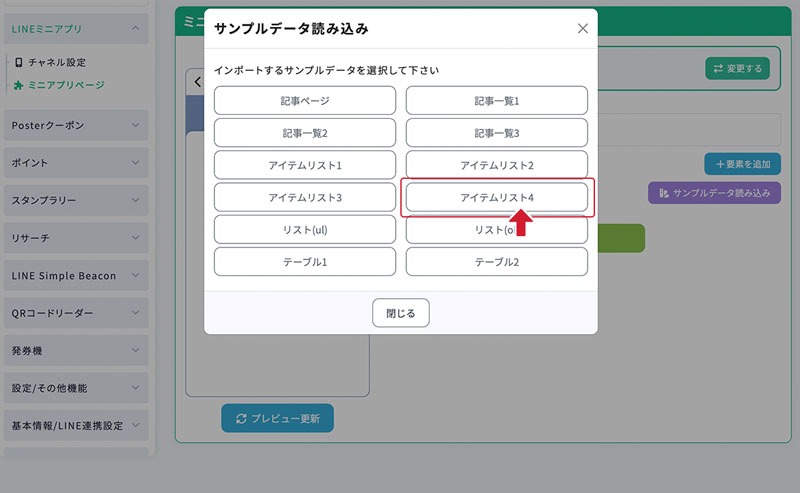
Task: Click the puzzle icon beside ミニアプリページ
Action: click(x=18, y=85)
